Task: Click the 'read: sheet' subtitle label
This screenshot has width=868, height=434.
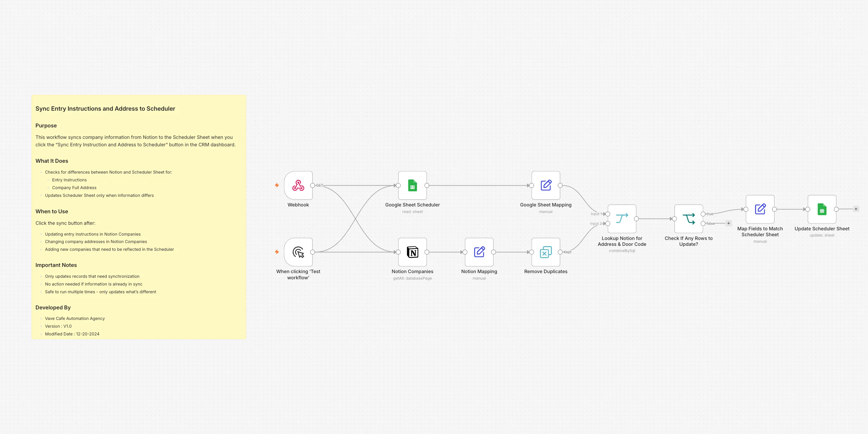Action: point(412,212)
